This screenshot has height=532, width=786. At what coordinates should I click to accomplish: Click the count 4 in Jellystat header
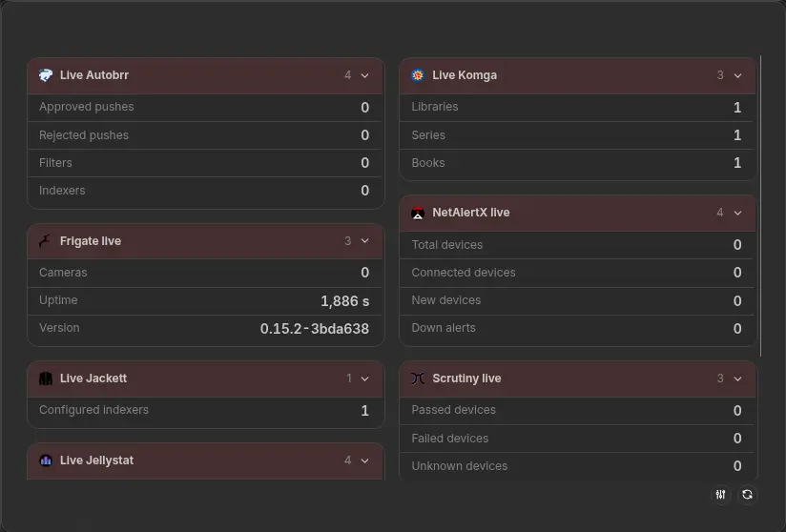click(347, 460)
